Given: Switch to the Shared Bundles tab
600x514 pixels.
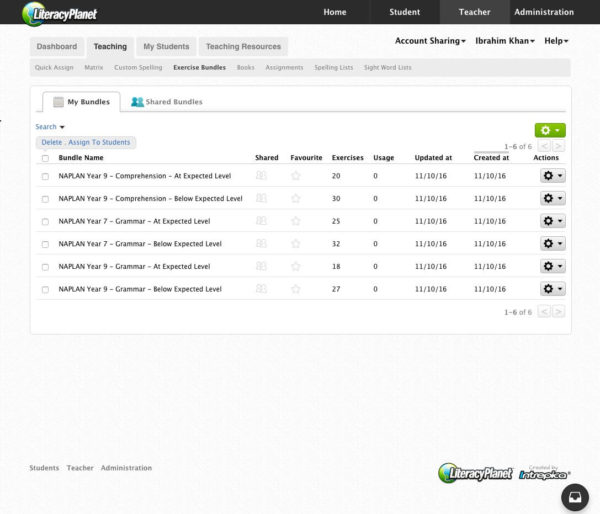Looking at the screenshot, I should coord(166,102).
